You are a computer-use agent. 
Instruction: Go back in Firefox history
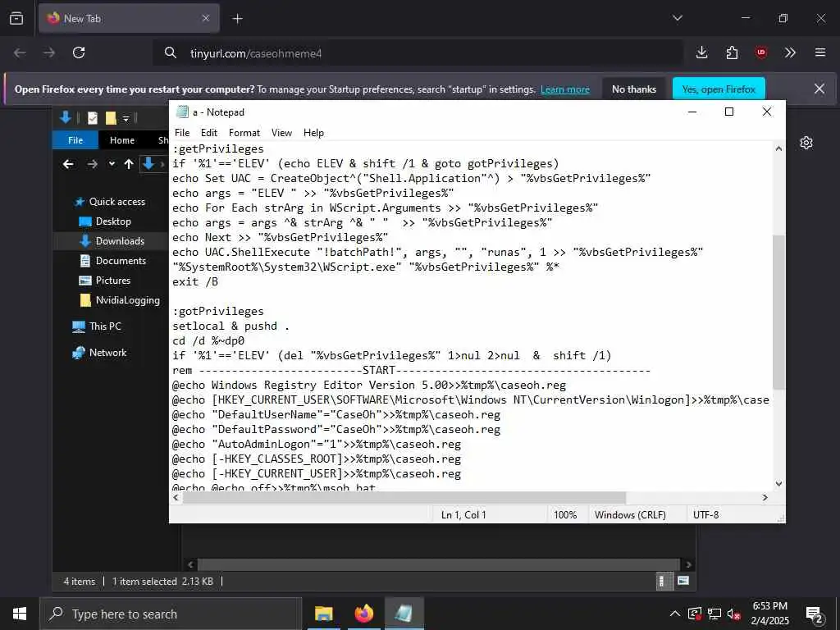coord(20,52)
